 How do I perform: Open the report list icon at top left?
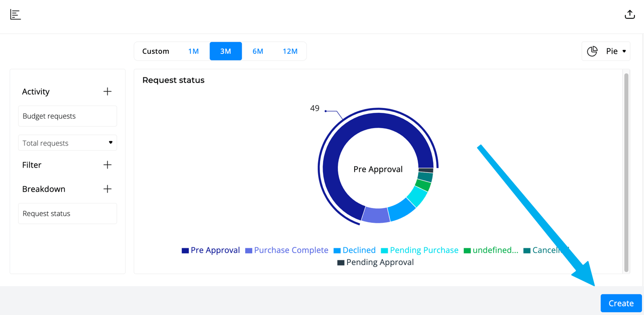[15, 15]
